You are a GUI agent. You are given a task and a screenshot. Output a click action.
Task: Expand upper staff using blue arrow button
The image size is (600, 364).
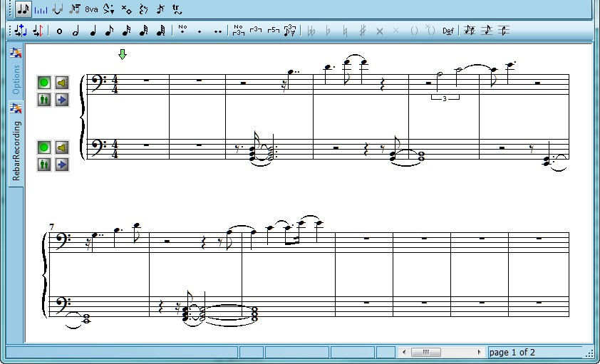pyautogui.click(x=62, y=100)
